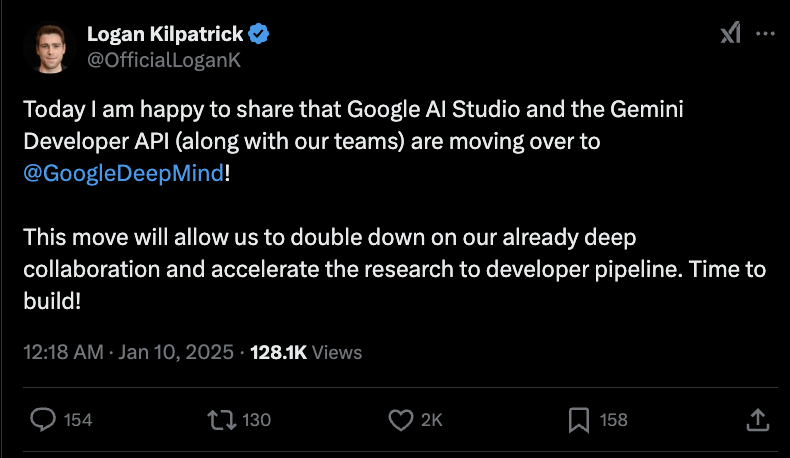790x458 pixels.
Task: Open the @OfficialLoganK handle link
Action: (164, 59)
